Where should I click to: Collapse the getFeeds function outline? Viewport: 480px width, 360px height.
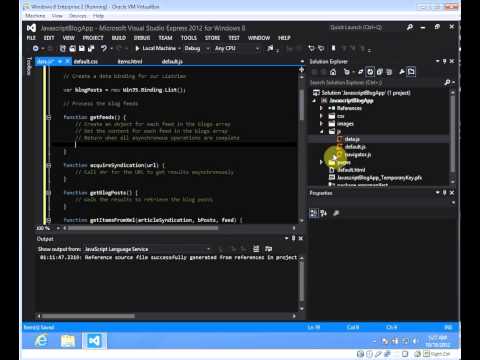(49, 117)
